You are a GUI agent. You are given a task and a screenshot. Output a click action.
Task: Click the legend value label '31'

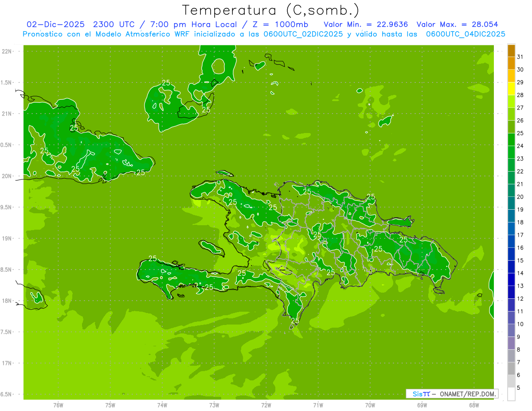[520, 57]
